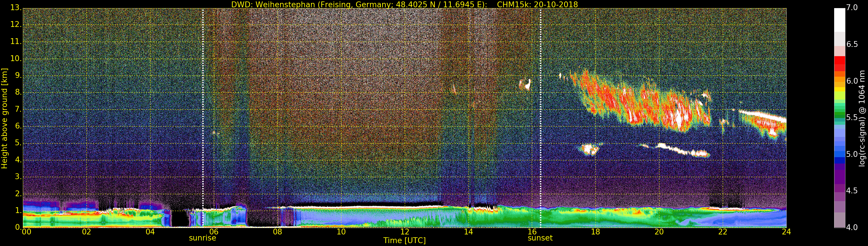This screenshot has width=868, height=246.
Task: Pick the red band of the colorbar
Action: point(839,64)
